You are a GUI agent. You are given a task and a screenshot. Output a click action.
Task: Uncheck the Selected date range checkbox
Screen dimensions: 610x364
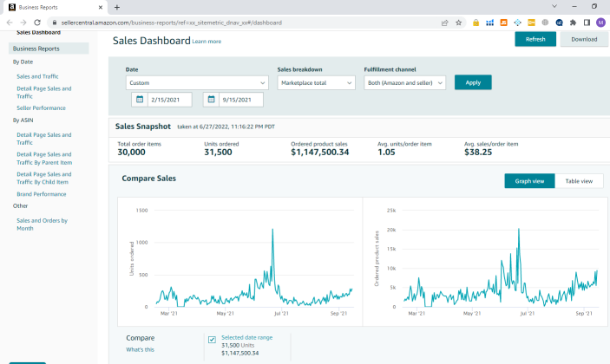[x=212, y=340]
